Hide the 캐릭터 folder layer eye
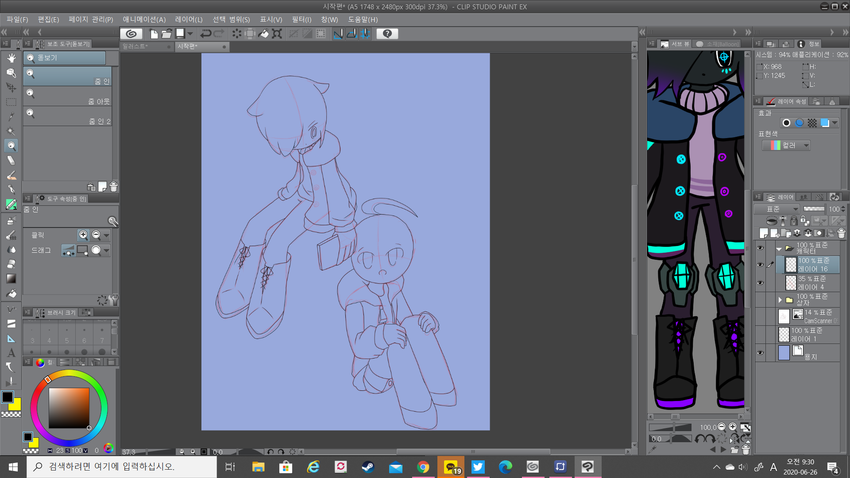This screenshot has height=478, width=850. coord(760,248)
